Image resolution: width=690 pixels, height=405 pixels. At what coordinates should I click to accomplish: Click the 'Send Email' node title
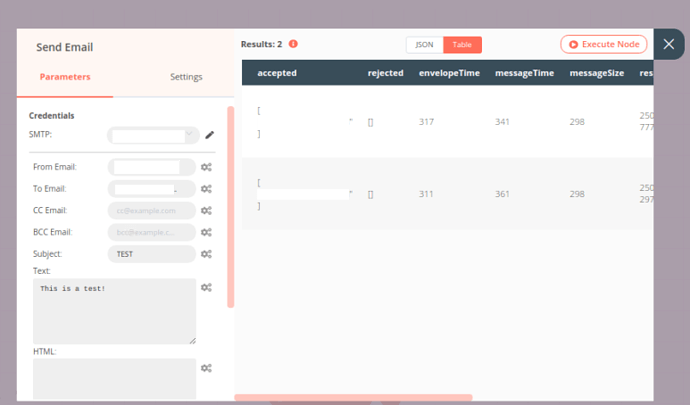tap(65, 47)
